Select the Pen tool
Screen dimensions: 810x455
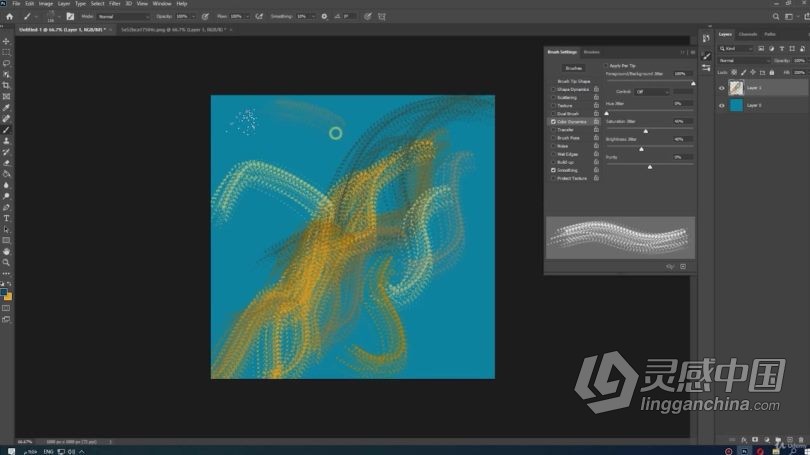coord(6,207)
